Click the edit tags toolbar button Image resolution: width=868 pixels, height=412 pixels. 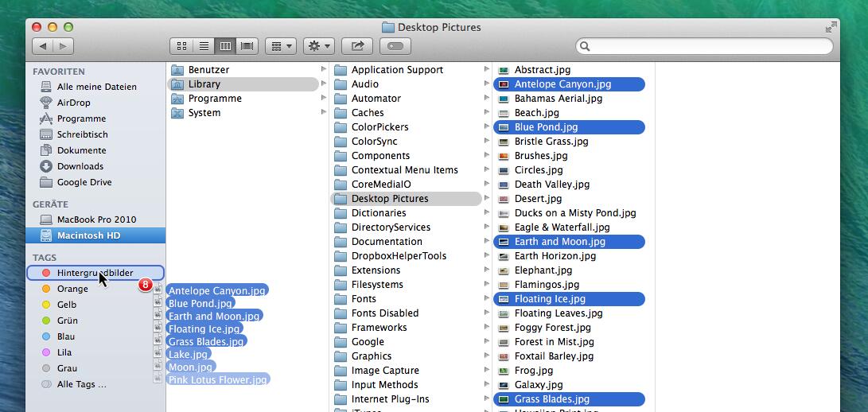395,46
